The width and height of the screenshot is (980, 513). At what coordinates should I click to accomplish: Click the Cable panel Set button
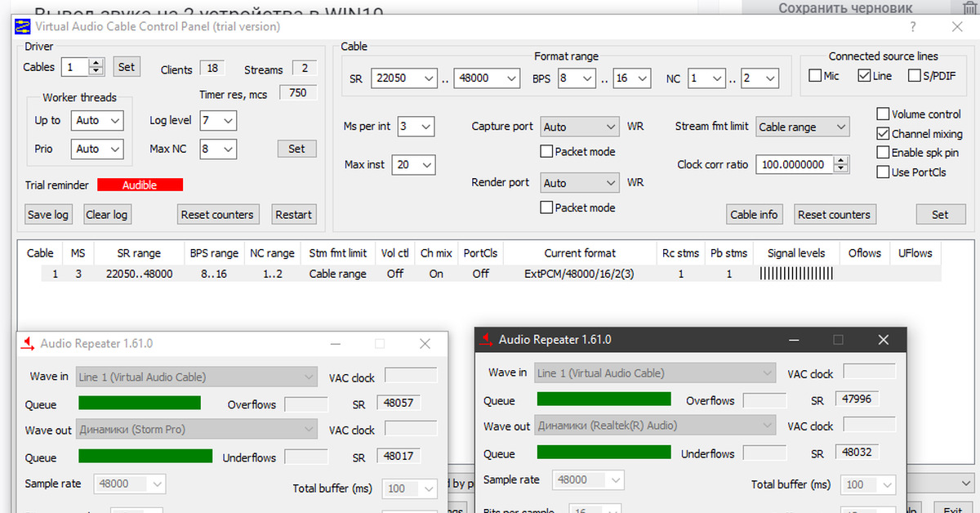[940, 214]
